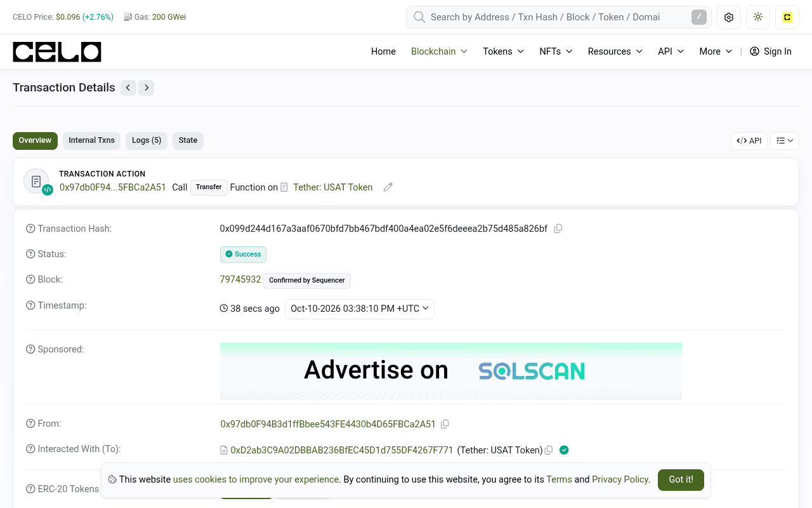Click the Celo logo

(57, 52)
